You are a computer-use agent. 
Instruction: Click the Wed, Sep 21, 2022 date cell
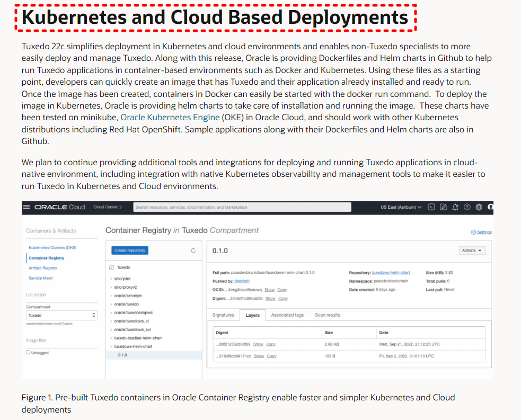pyautogui.click(x=409, y=344)
